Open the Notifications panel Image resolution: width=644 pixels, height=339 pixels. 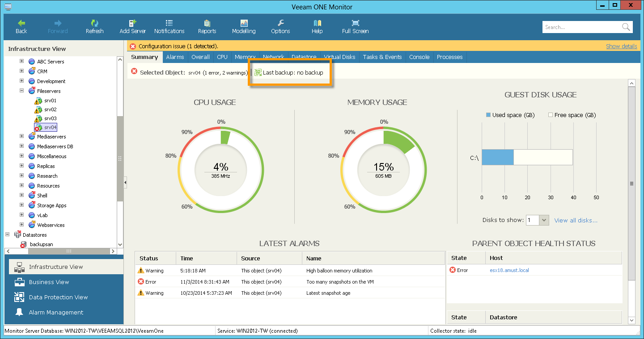[169, 26]
